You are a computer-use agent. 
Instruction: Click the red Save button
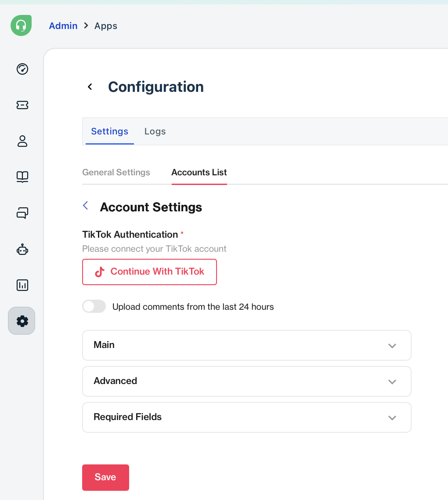[x=105, y=477]
